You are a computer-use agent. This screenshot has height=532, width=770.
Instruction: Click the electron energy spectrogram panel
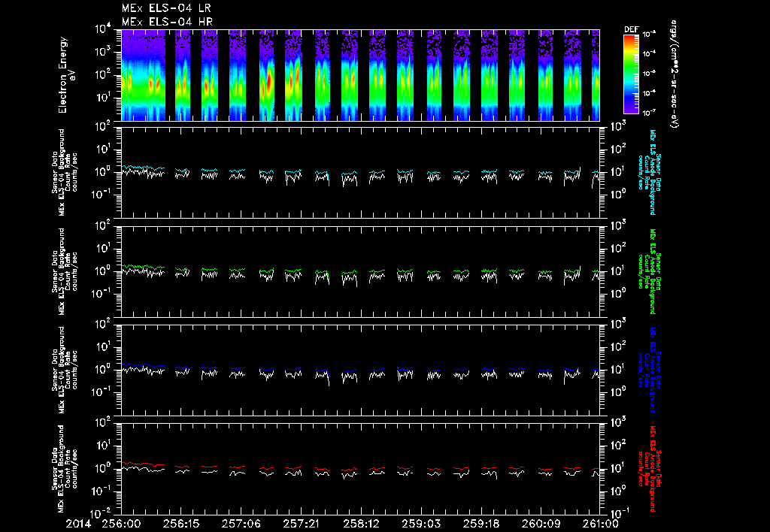pyautogui.click(x=360, y=75)
